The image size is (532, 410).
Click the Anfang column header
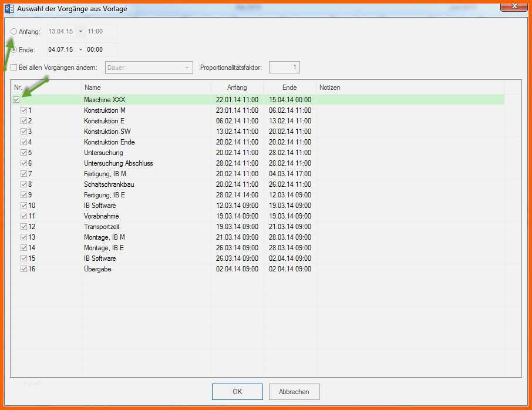237,88
